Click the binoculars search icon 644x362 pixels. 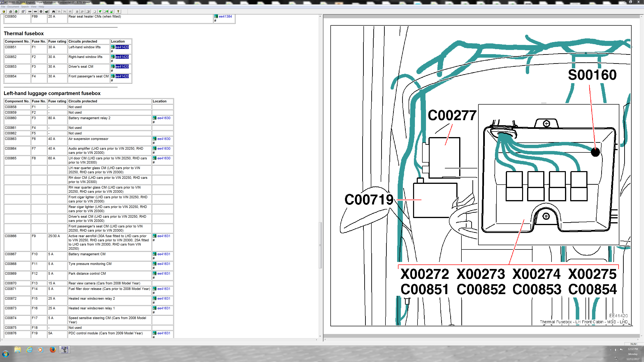pos(53,12)
